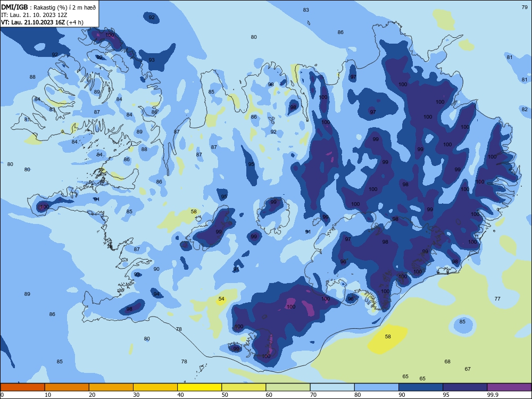Click "58" inside the bright yellow offshore patch
This screenshot has height=399, width=532.
coord(388,337)
